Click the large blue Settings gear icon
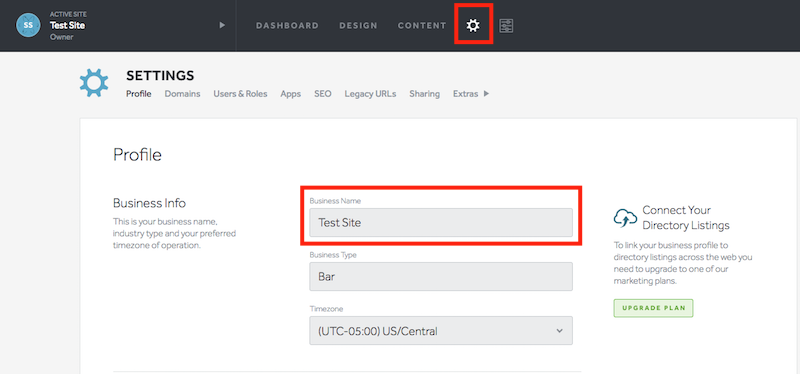Screen dimensions: 800x374 coord(94,83)
